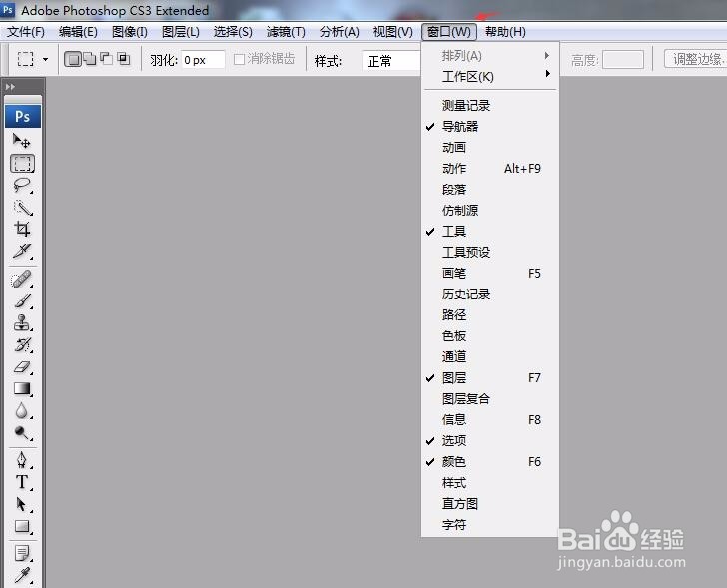Toggle 图层 panel visibility in menu
This screenshot has height=588, width=727.
pos(490,378)
